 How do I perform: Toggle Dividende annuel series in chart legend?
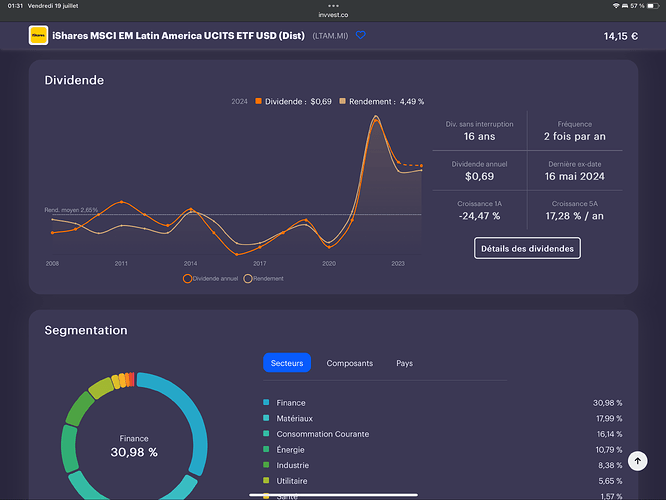tap(210, 279)
